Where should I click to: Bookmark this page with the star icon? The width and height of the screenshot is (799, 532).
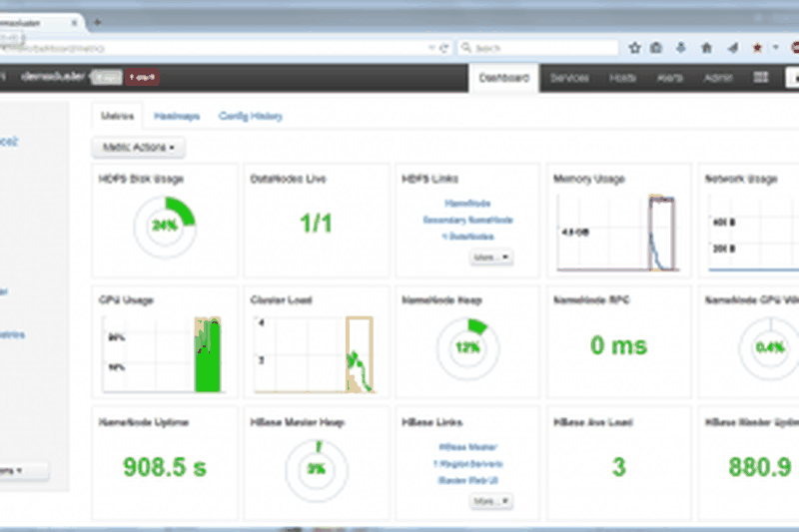(634, 48)
